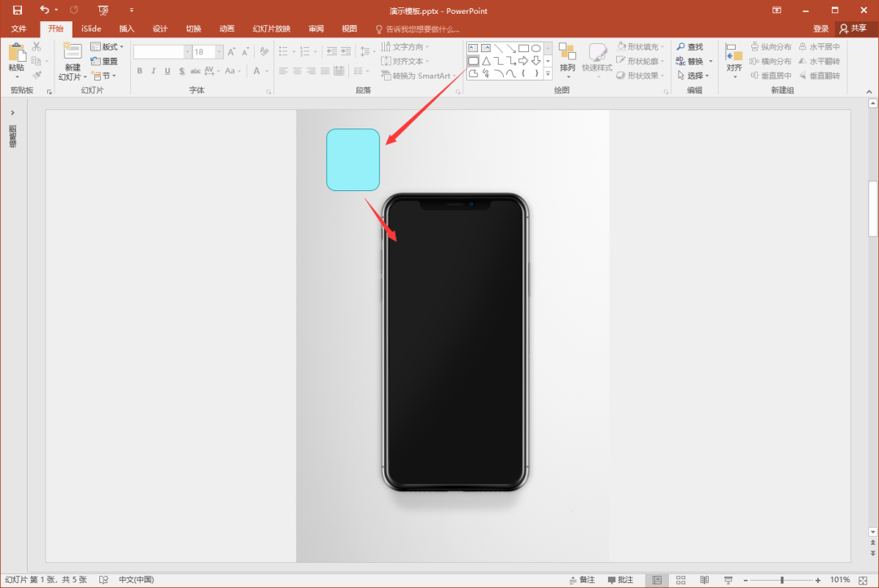Select the right block arrow shape
The image size is (879, 588).
pos(523,60)
